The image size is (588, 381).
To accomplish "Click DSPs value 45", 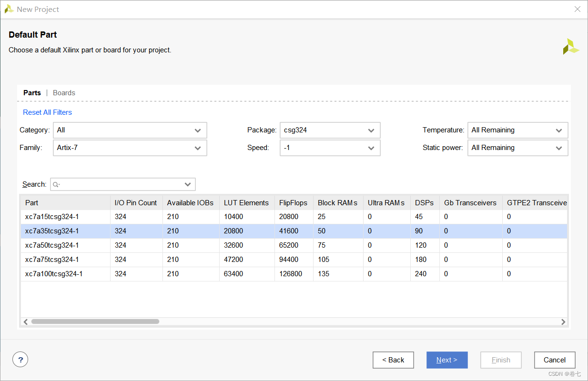I will [419, 217].
